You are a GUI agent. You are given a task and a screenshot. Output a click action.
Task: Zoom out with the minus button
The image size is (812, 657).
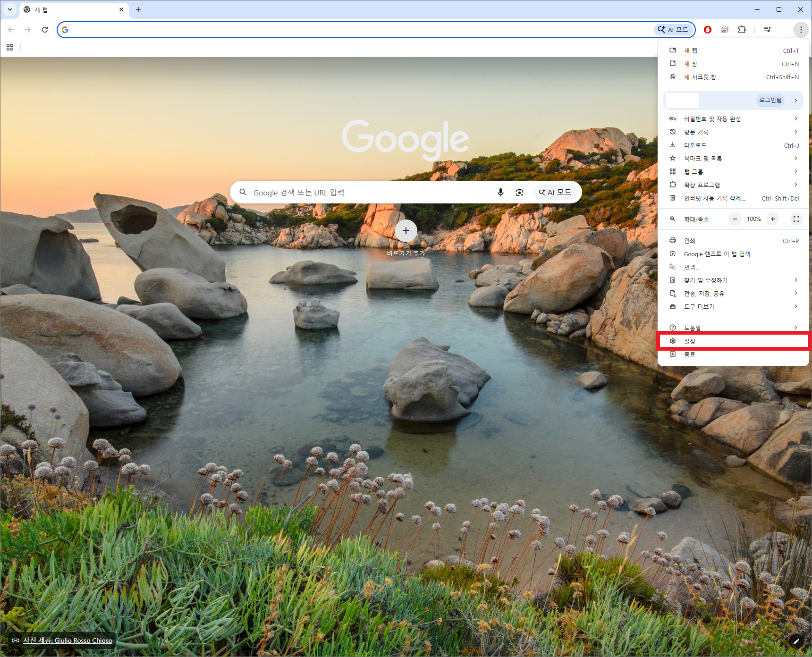[735, 219]
